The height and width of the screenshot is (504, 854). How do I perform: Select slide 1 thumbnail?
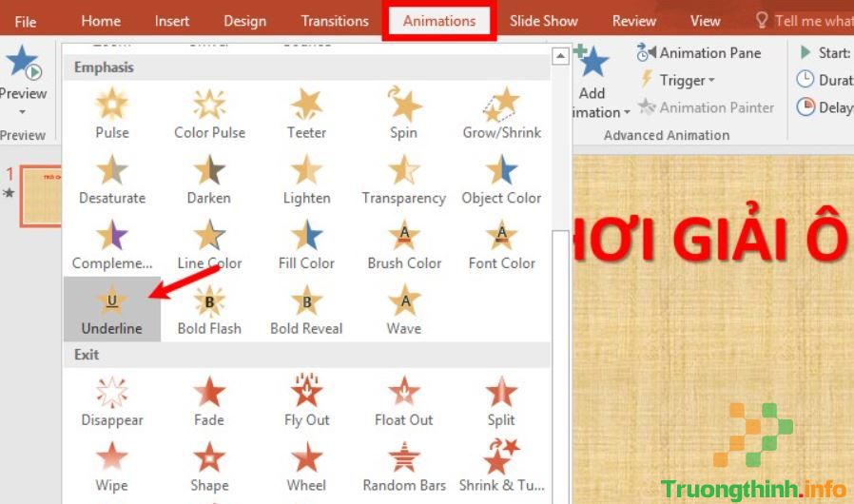point(42,196)
